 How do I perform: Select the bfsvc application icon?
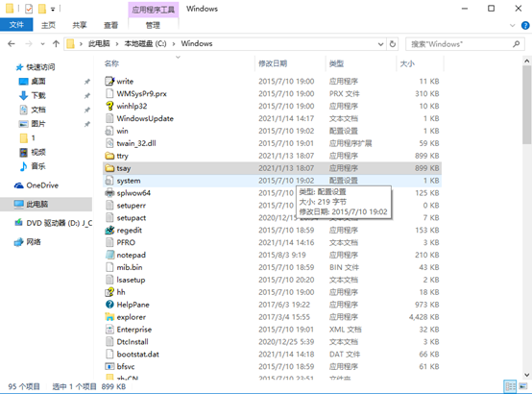pyautogui.click(x=109, y=366)
